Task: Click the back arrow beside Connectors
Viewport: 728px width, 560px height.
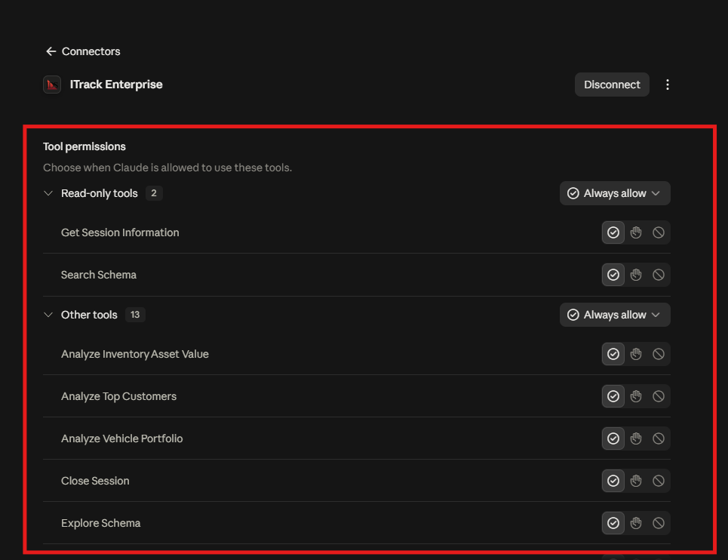Action: [x=51, y=51]
